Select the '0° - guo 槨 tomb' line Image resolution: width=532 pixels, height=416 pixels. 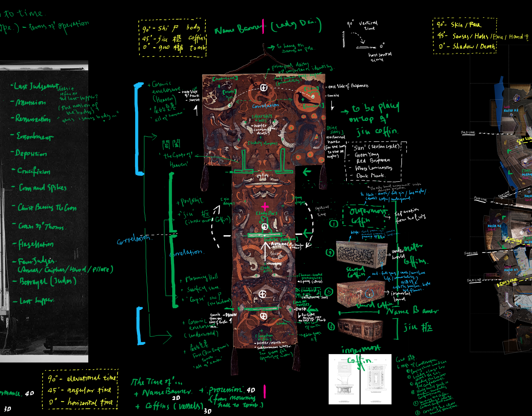pyautogui.click(x=174, y=47)
